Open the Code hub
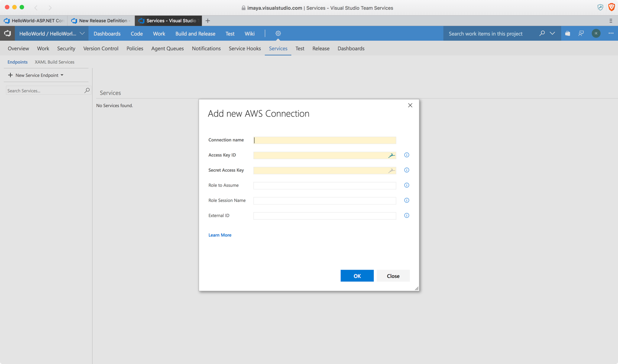Screen dimensions: 618x364 click(137, 33)
